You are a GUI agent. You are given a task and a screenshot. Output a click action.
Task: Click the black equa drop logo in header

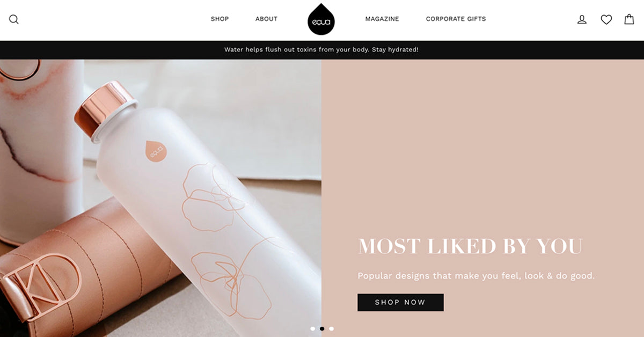pos(321,19)
